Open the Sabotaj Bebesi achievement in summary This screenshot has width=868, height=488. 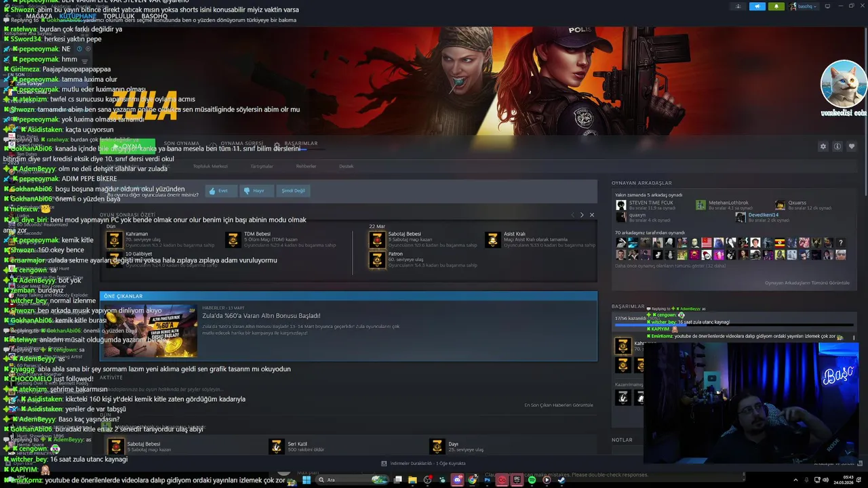(377, 239)
